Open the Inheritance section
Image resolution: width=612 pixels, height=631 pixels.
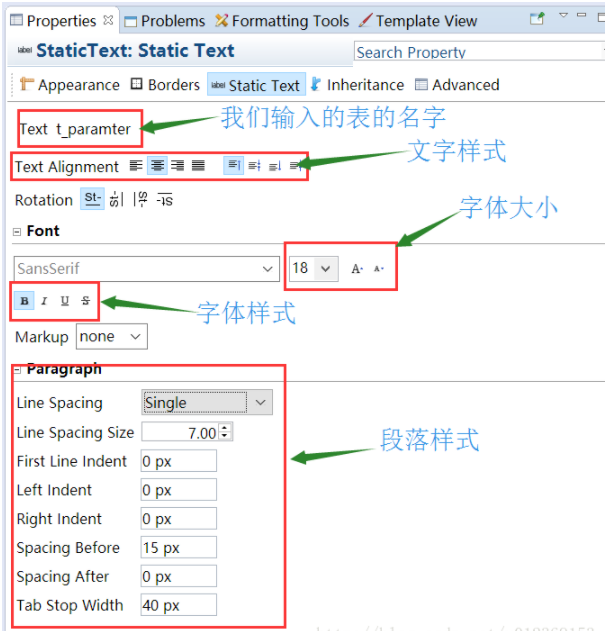358,85
